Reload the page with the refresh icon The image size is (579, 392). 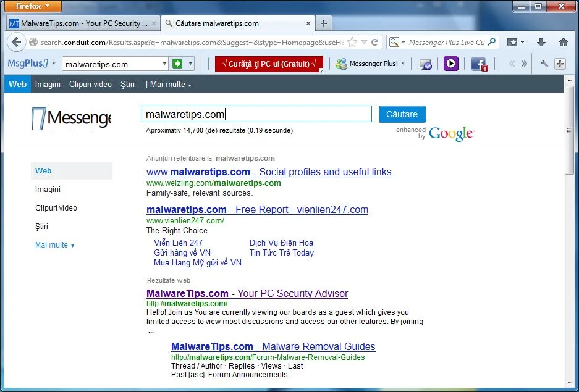[x=375, y=43]
